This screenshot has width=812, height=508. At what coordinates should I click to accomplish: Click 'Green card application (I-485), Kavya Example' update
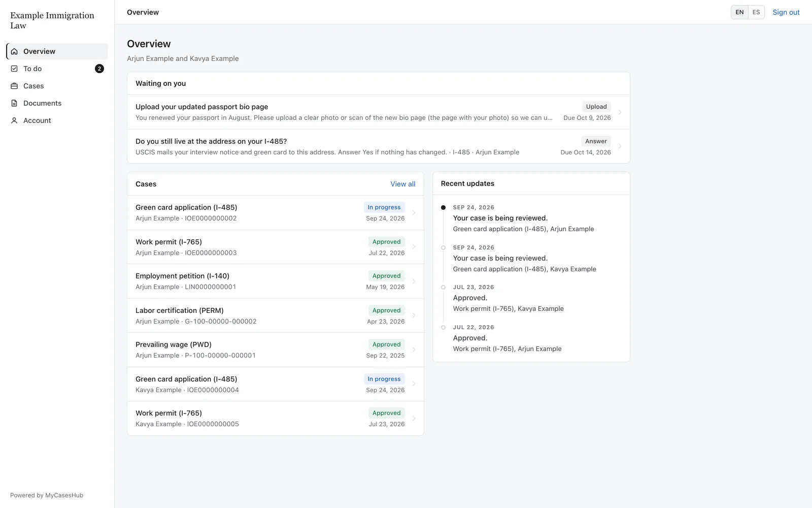point(524,269)
